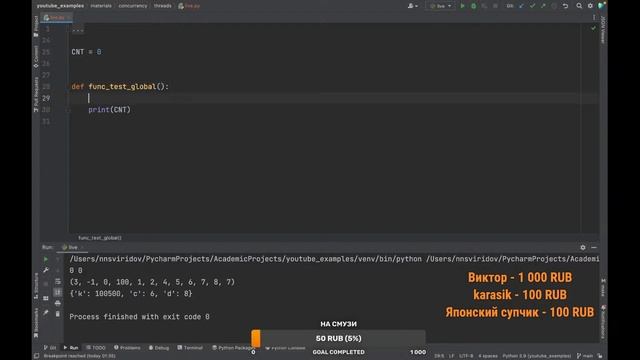Hide the Run tool window with minus icon

coord(594,247)
